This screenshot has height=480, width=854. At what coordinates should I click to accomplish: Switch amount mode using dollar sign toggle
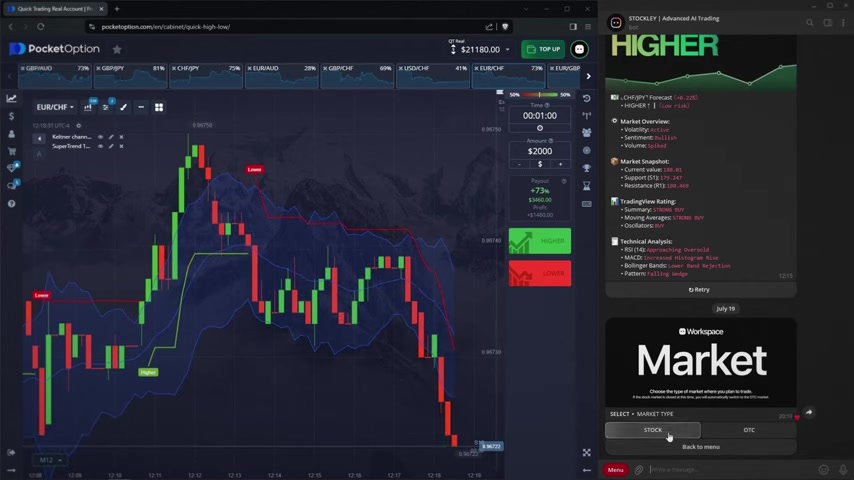pos(540,164)
